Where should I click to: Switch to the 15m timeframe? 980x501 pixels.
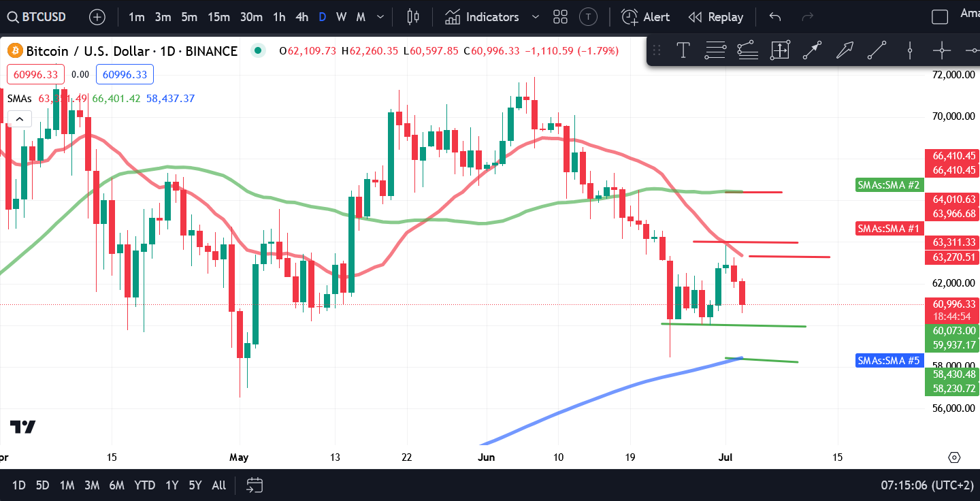pyautogui.click(x=218, y=17)
